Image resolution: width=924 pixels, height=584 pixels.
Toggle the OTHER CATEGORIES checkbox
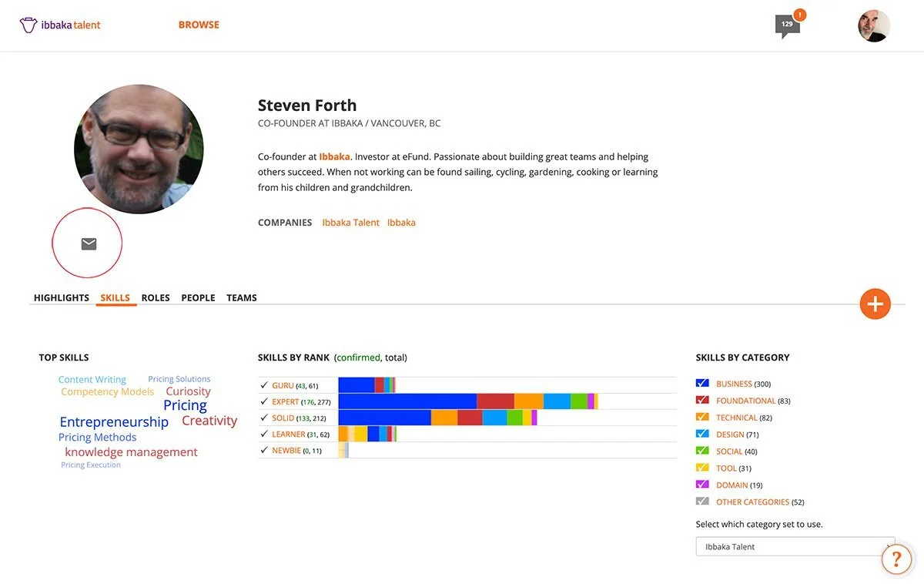(x=702, y=502)
